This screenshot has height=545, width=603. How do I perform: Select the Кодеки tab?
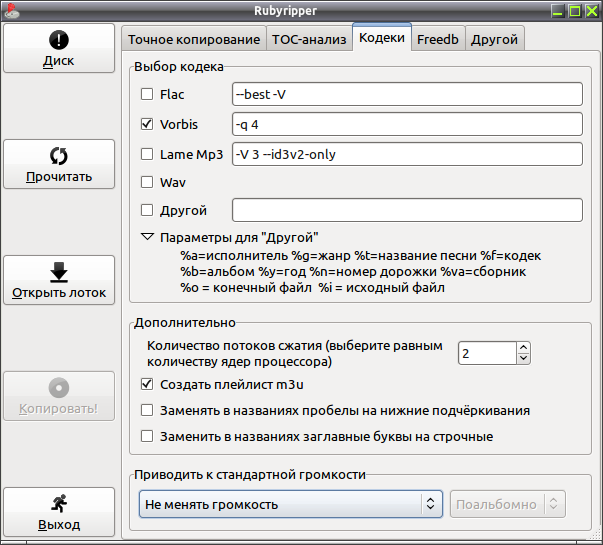pyautogui.click(x=382, y=37)
